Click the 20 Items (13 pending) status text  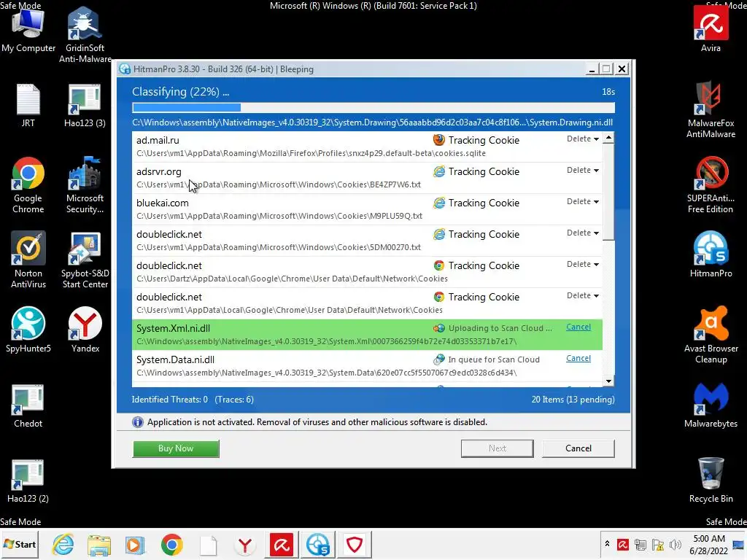tap(573, 400)
